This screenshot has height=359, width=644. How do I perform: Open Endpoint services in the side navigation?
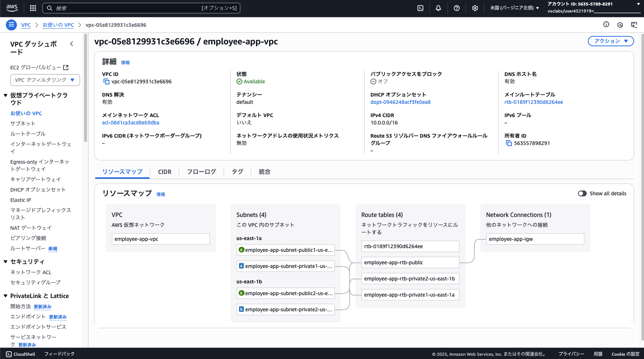click(x=38, y=327)
